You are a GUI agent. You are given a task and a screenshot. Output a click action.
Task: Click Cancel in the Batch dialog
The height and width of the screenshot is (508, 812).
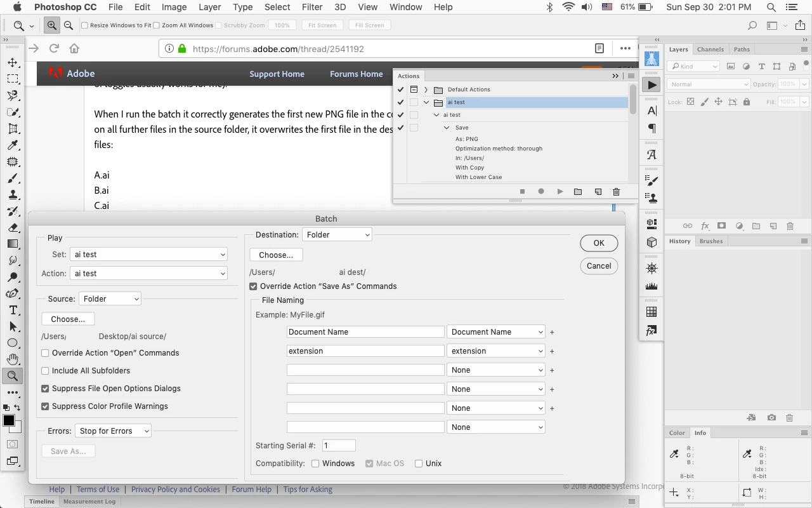tap(599, 266)
